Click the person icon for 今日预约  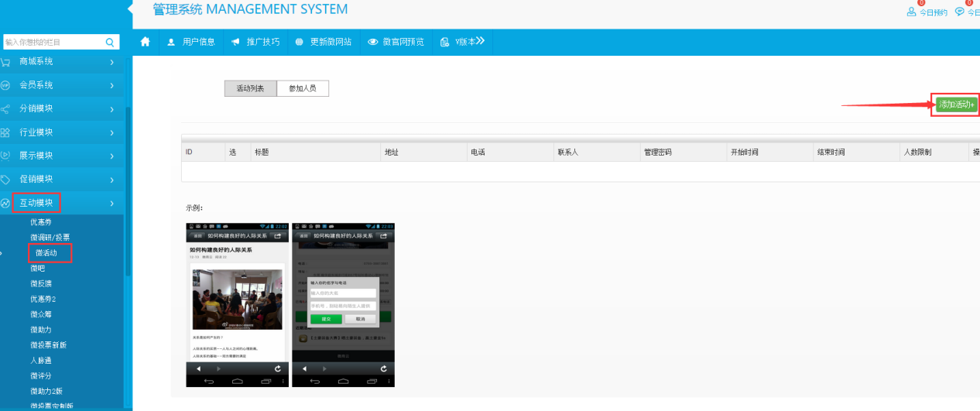pyautogui.click(x=911, y=12)
